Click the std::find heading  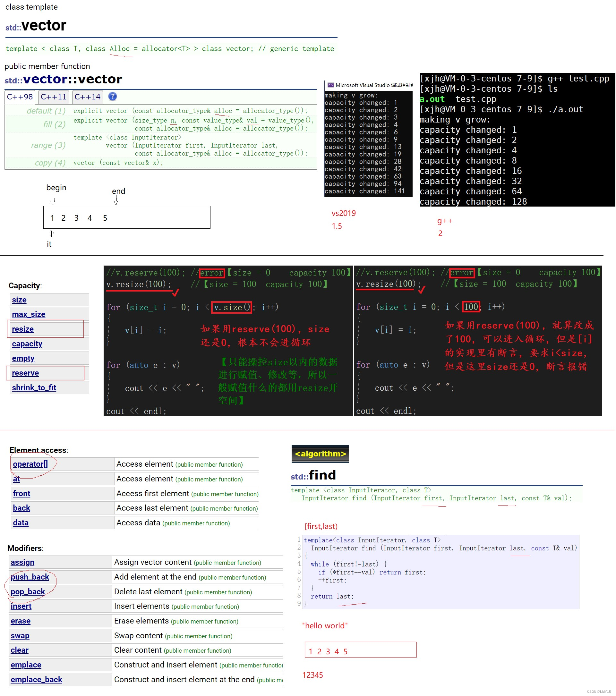(x=313, y=475)
